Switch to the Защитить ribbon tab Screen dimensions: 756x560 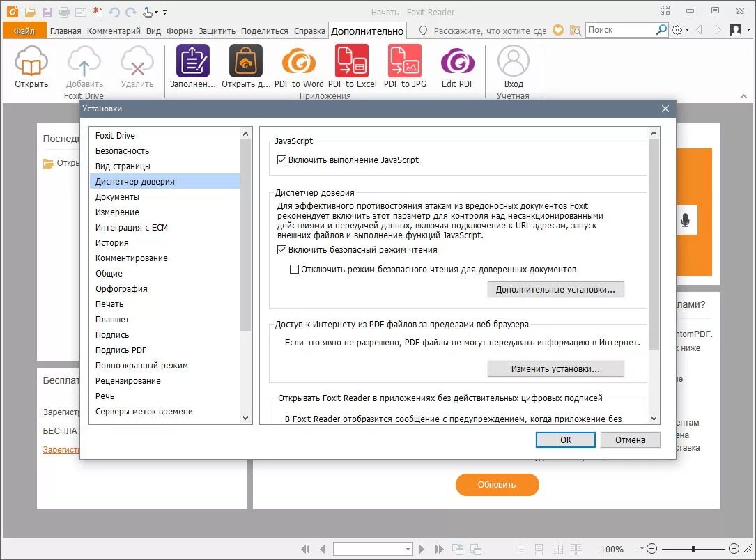click(217, 31)
